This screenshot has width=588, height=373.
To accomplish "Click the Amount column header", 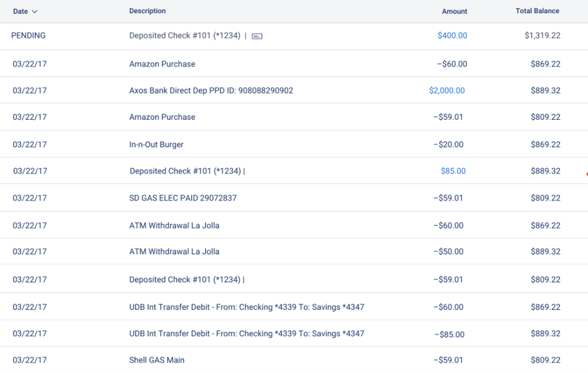I will [454, 11].
